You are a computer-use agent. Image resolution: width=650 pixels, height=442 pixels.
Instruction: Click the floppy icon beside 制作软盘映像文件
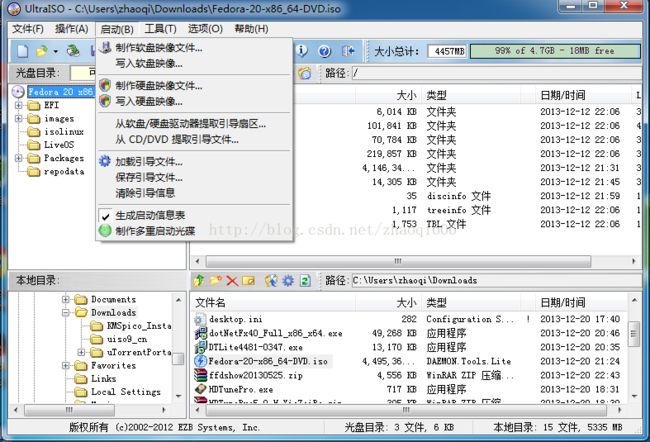tap(105, 47)
